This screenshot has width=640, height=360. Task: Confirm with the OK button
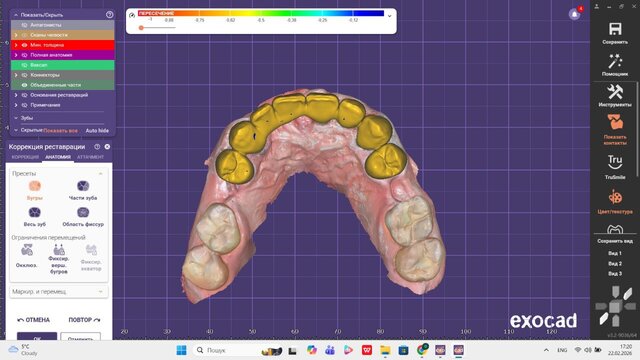tap(37, 336)
